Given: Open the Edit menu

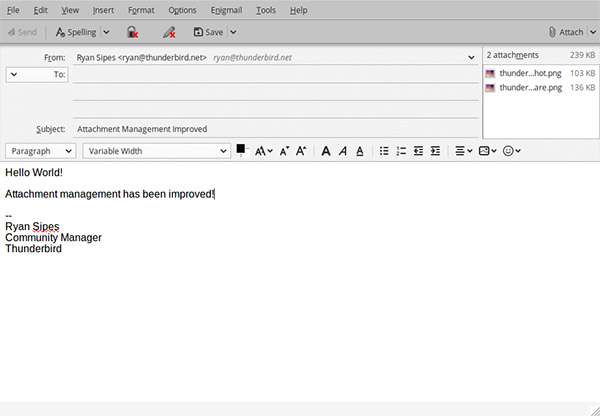Looking at the screenshot, I should 40,10.
